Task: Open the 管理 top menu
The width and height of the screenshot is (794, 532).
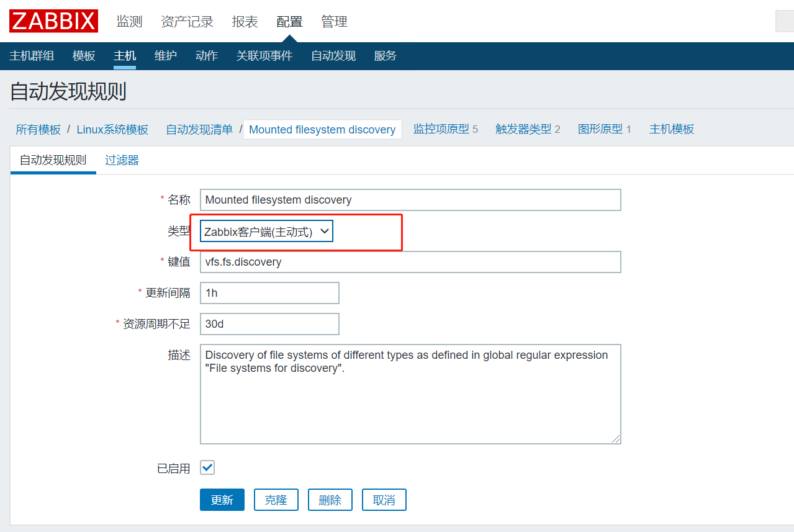Action: coord(334,22)
